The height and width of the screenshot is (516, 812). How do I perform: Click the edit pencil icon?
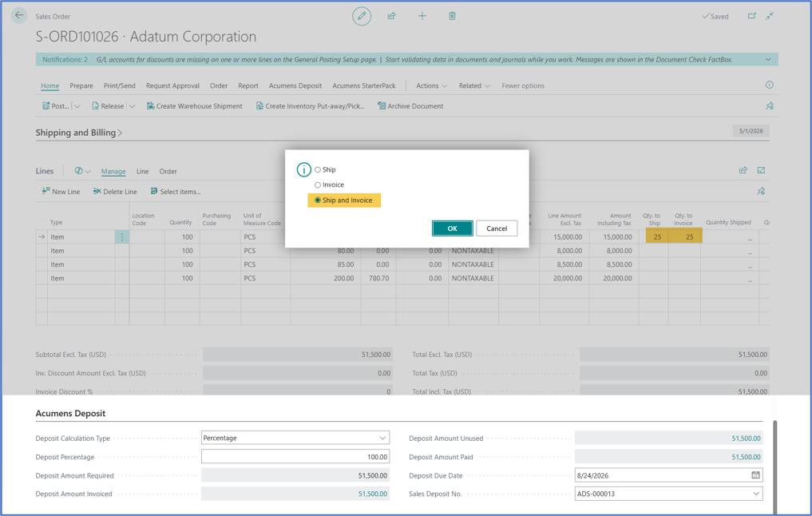pyautogui.click(x=362, y=16)
